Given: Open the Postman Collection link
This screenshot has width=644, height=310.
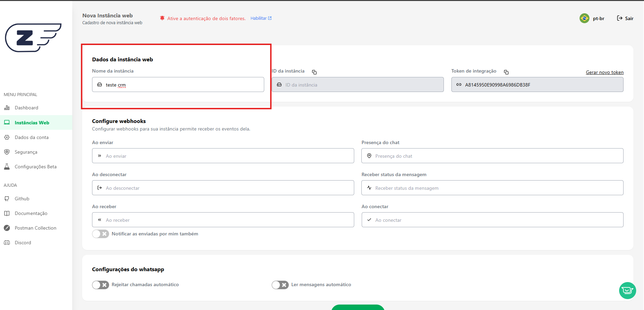Looking at the screenshot, I should (x=36, y=228).
